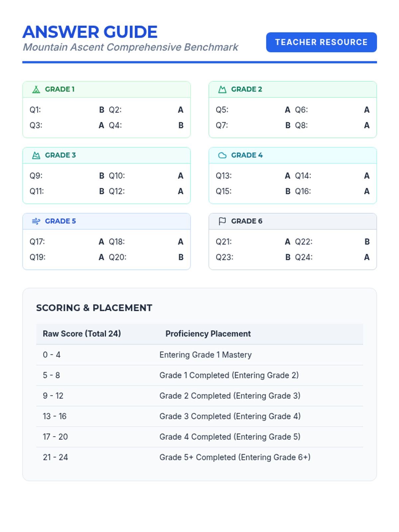This screenshot has width=399, height=532.
Task: Click the tent icon beside Grade 1
Action: click(x=36, y=89)
